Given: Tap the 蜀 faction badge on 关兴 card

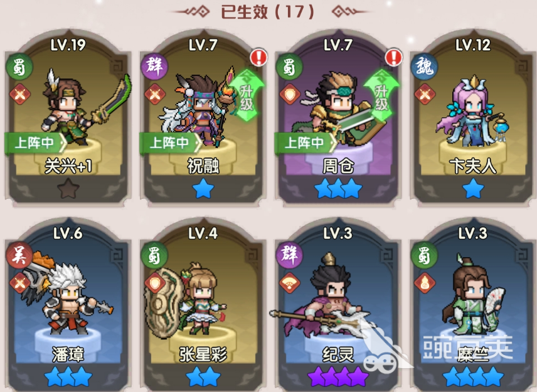Looking at the screenshot, I should click(x=19, y=66).
